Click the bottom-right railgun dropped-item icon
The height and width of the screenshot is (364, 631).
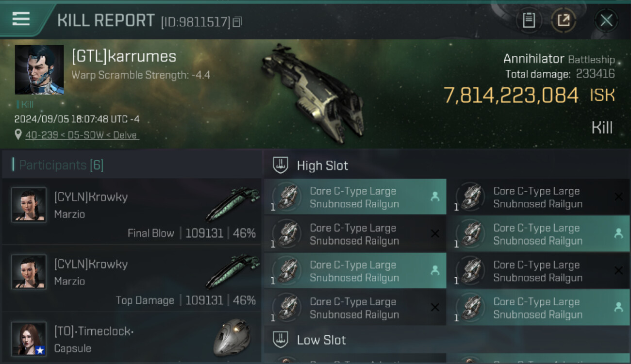(618, 307)
